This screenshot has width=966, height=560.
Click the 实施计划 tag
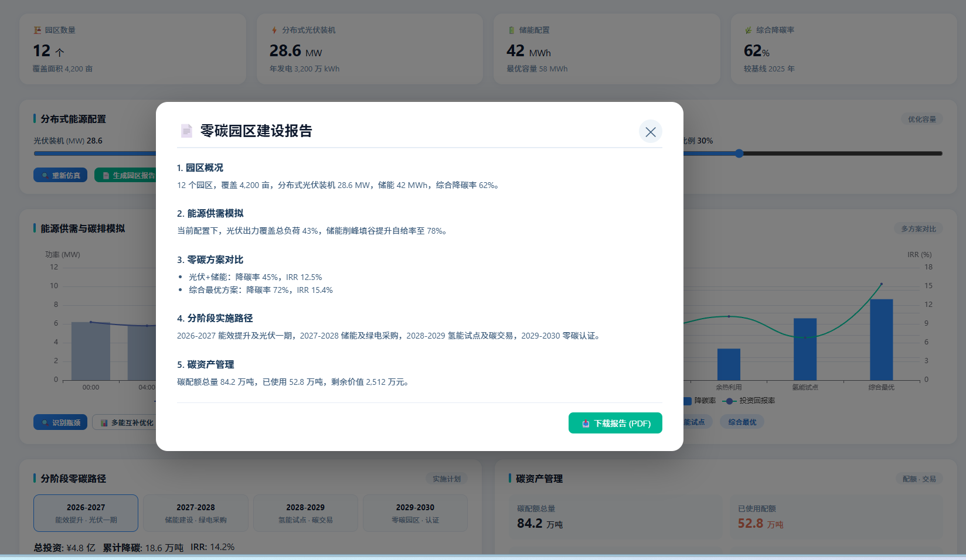[447, 479]
